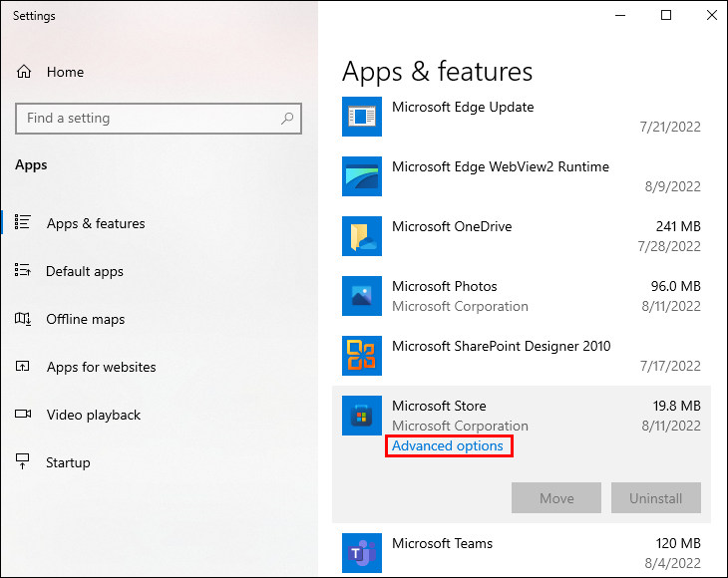This screenshot has width=728, height=578.
Task: Click the Startup icon
Action: 22,461
